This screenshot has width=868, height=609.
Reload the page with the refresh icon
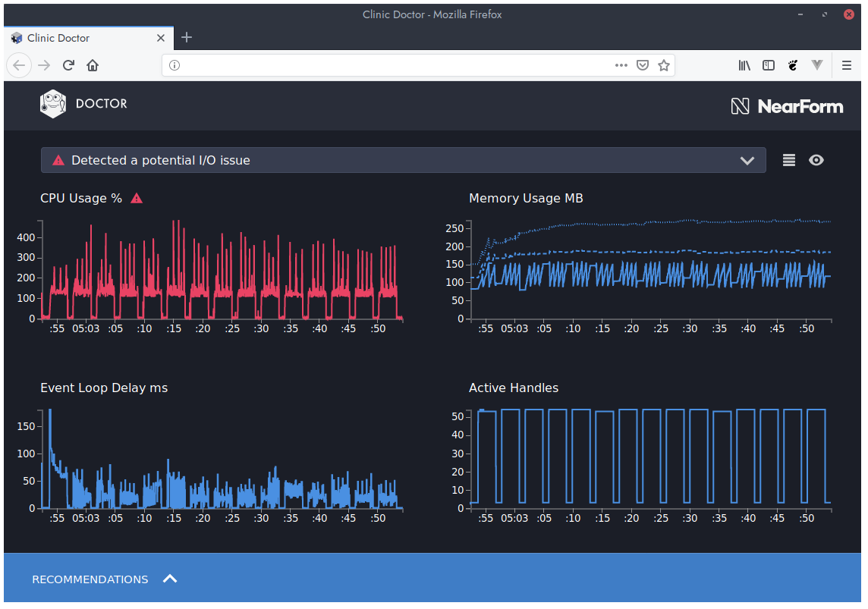click(68, 66)
